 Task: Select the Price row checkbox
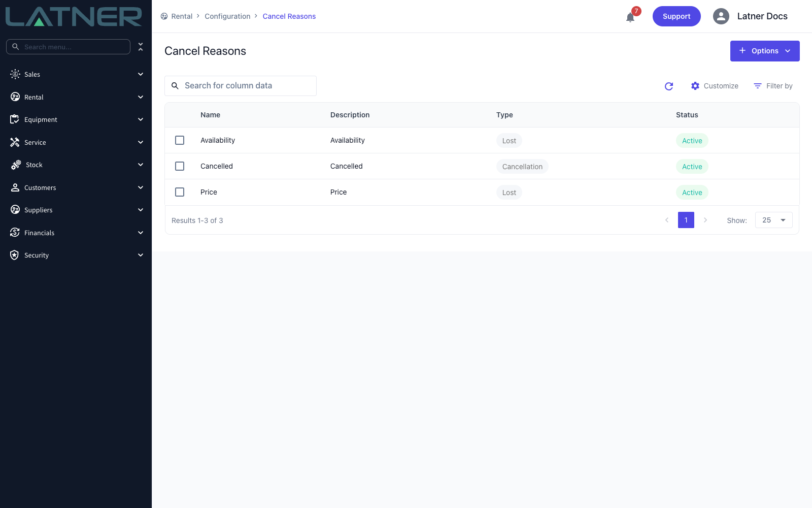coord(180,192)
